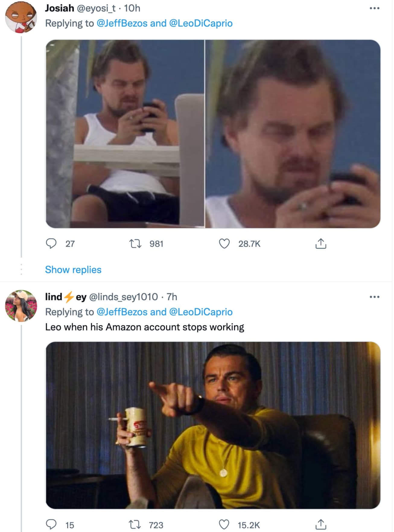Open @LeoDiCaprio mention in Josiah's tweet

point(201,23)
